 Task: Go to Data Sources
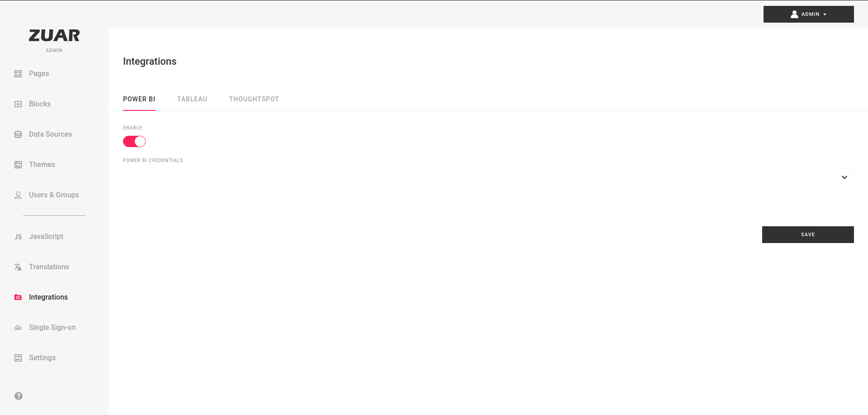50,134
